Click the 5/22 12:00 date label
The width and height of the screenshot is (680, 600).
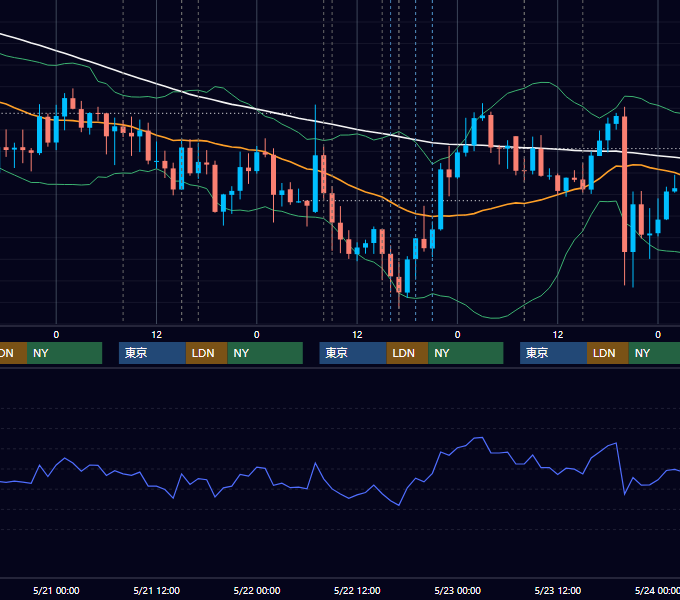click(357, 590)
